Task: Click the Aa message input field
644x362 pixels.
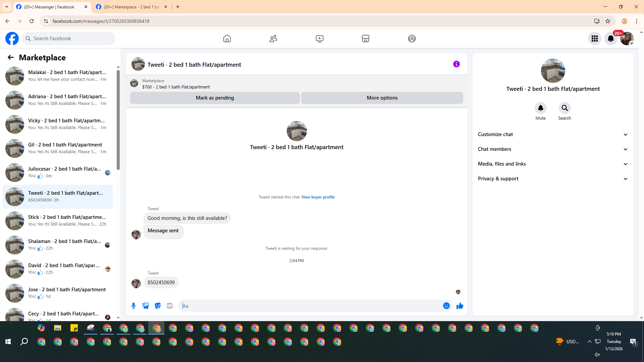Action: tap(310, 306)
